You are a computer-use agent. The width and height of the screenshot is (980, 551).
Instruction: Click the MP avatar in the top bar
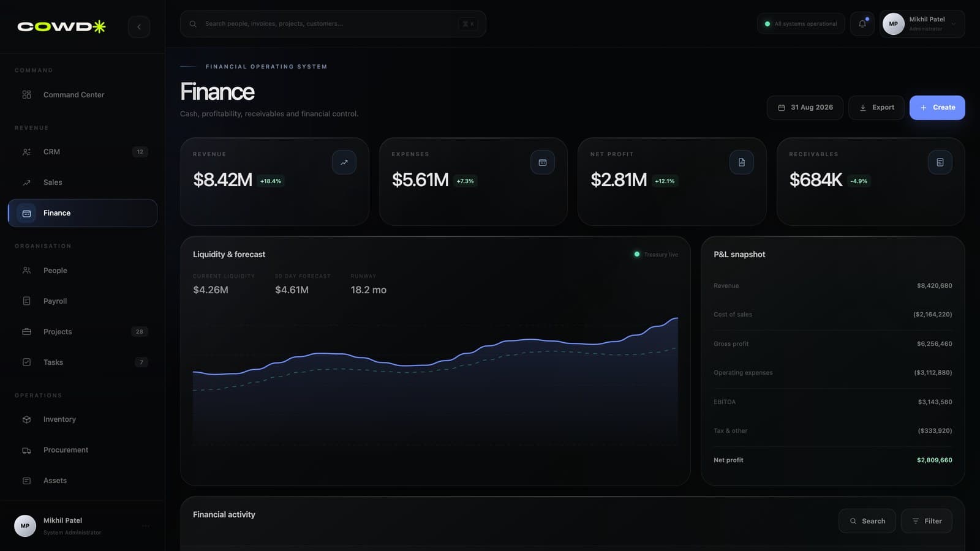[894, 24]
